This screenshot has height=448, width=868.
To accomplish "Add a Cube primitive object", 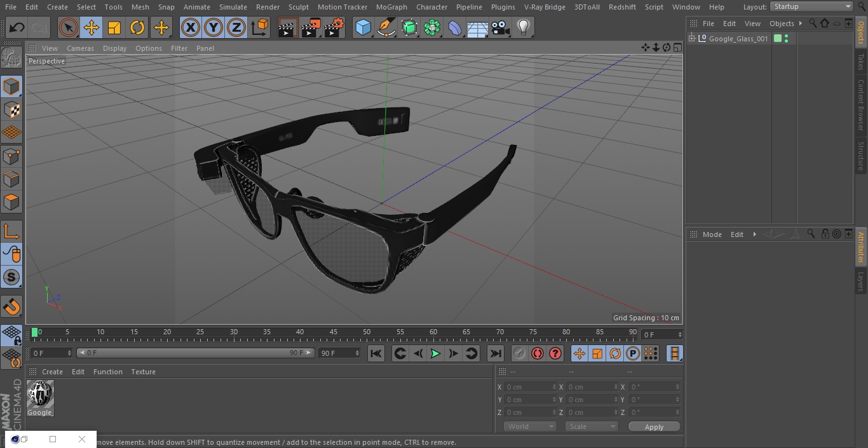I will coord(363,27).
